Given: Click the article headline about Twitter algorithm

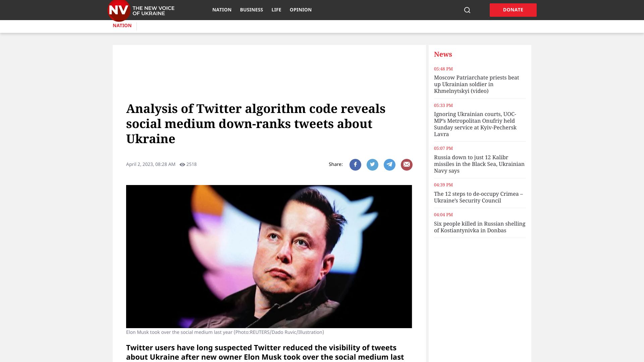Looking at the screenshot, I should [256, 124].
